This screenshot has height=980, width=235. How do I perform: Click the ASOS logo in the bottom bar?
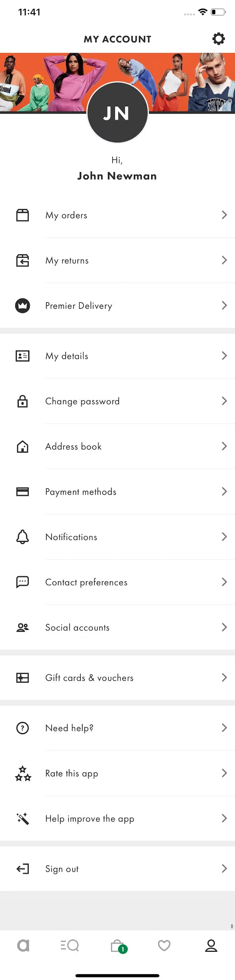point(23,946)
